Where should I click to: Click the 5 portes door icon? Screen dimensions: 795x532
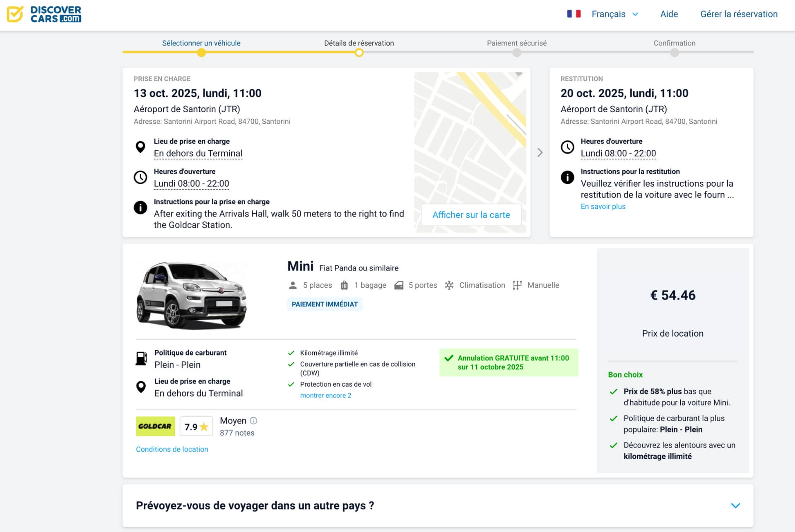tap(399, 285)
